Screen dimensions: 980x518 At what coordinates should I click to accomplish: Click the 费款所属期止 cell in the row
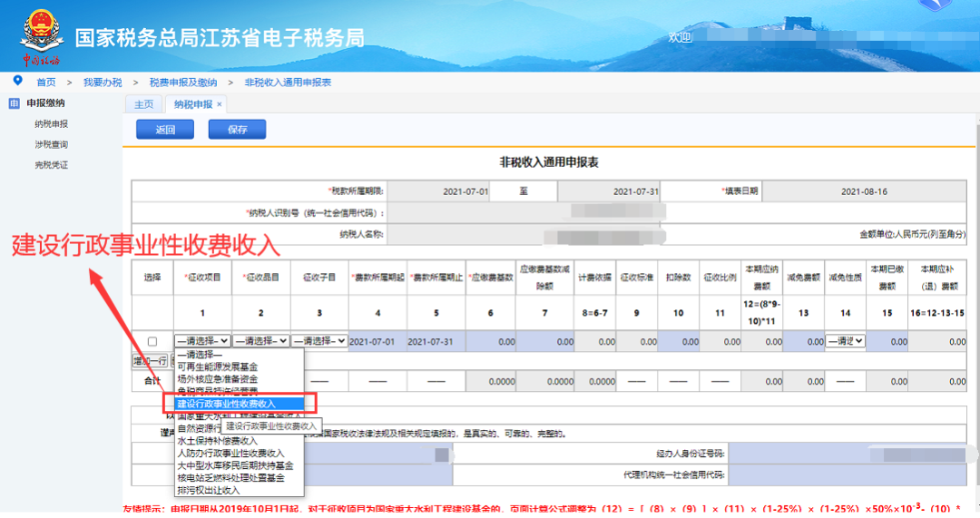pyautogui.click(x=436, y=342)
